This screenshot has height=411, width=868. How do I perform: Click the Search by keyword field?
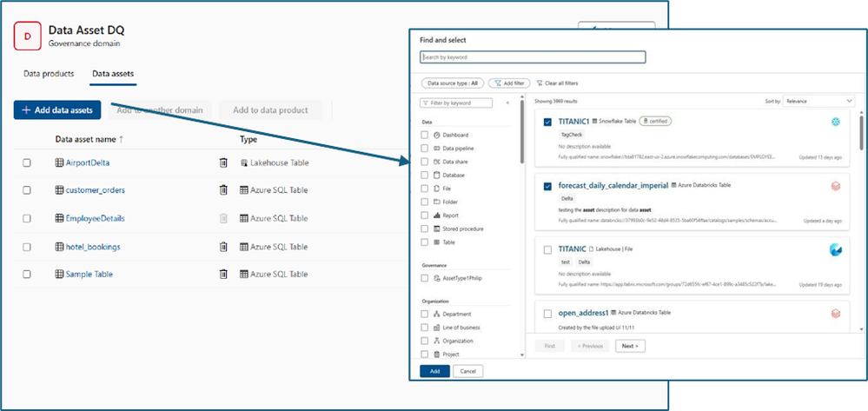(x=533, y=57)
